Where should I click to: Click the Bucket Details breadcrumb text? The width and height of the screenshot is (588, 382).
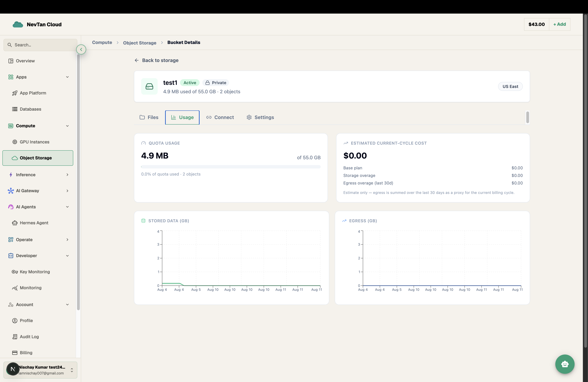click(x=184, y=42)
